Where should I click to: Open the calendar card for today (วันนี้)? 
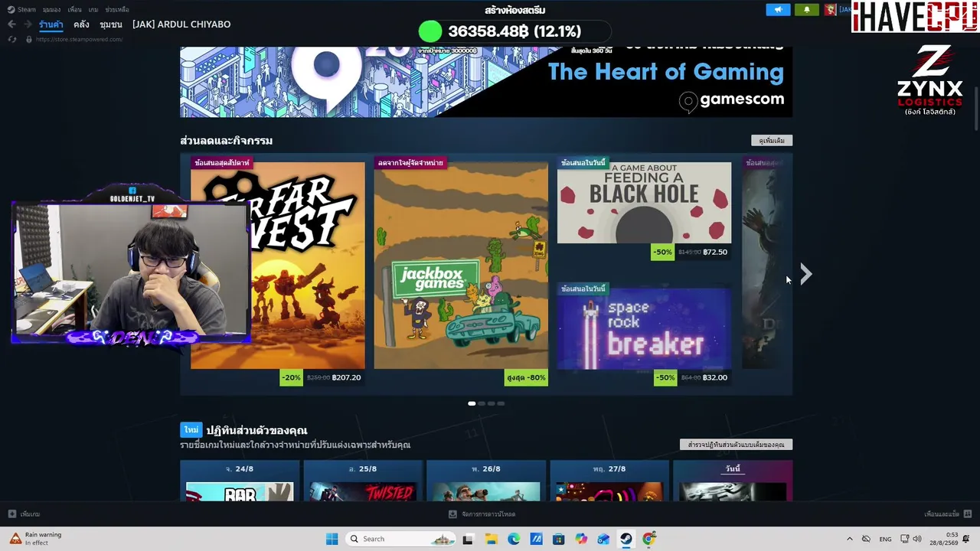point(733,481)
